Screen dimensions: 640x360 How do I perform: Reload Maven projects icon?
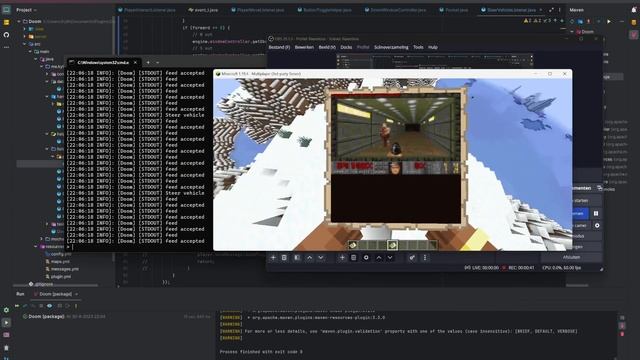(572, 21)
